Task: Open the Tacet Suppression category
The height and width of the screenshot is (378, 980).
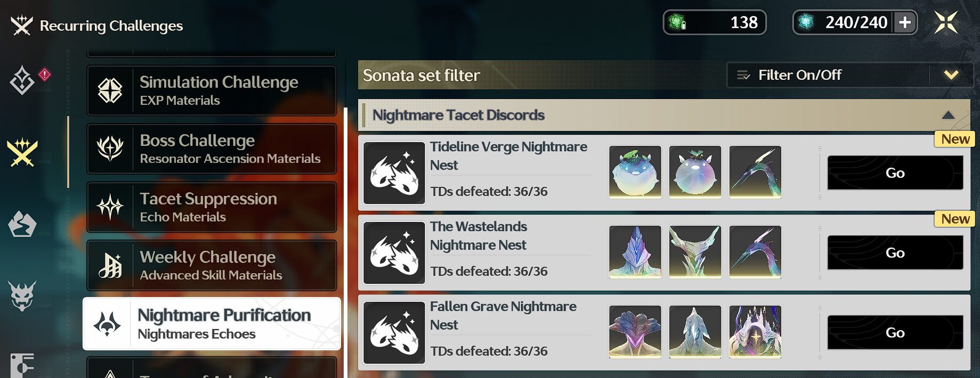Action: click(212, 207)
